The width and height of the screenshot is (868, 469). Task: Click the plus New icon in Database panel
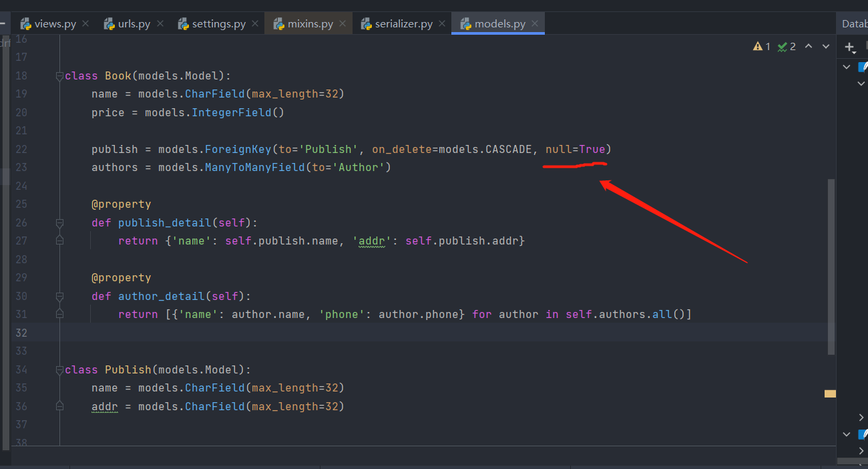pos(849,47)
